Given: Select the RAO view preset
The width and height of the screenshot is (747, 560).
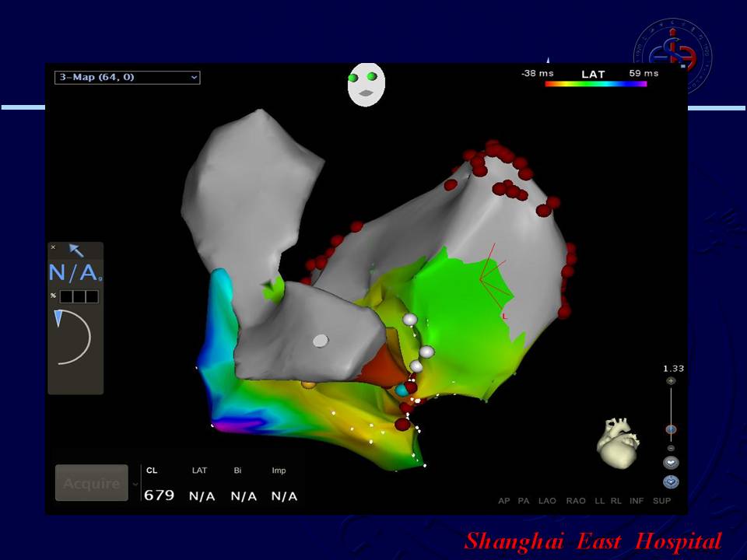Looking at the screenshot, I should click(x=575, y=501).
